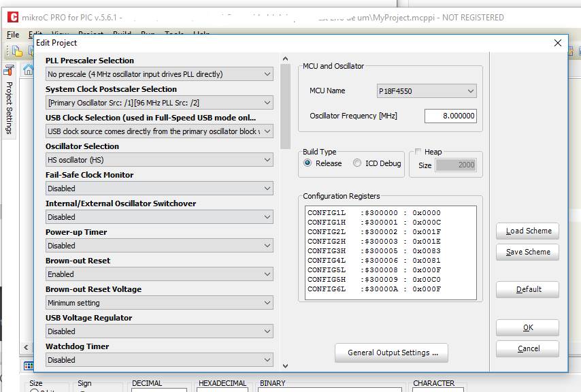Click the CONFIG1H register row
This screenshot has width=581, height=392.
374,223
